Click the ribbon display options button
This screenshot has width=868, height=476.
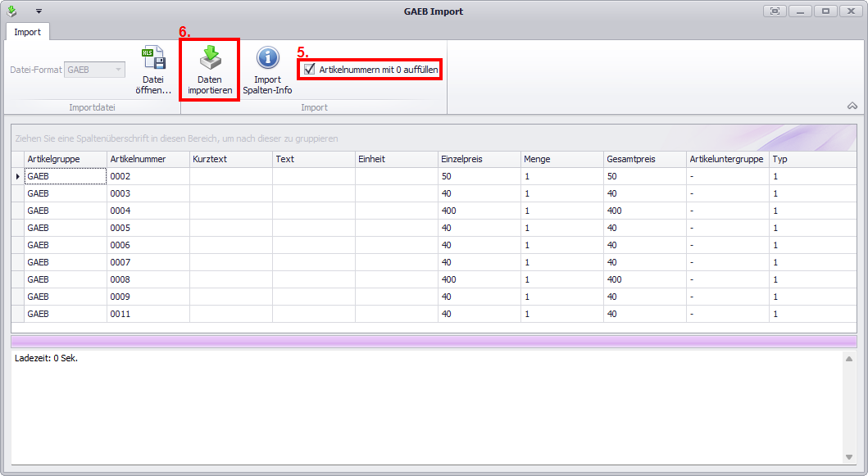click(x=774, y=11)
